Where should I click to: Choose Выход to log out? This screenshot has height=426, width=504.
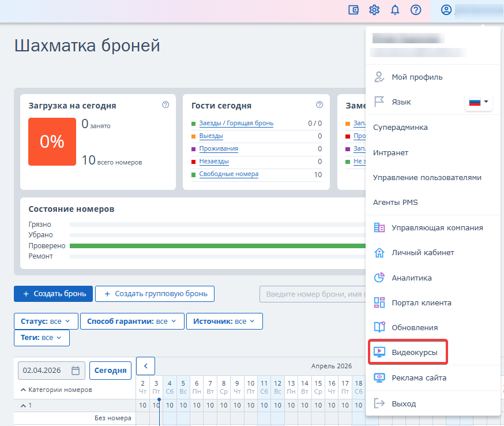(x=403, y=403)
